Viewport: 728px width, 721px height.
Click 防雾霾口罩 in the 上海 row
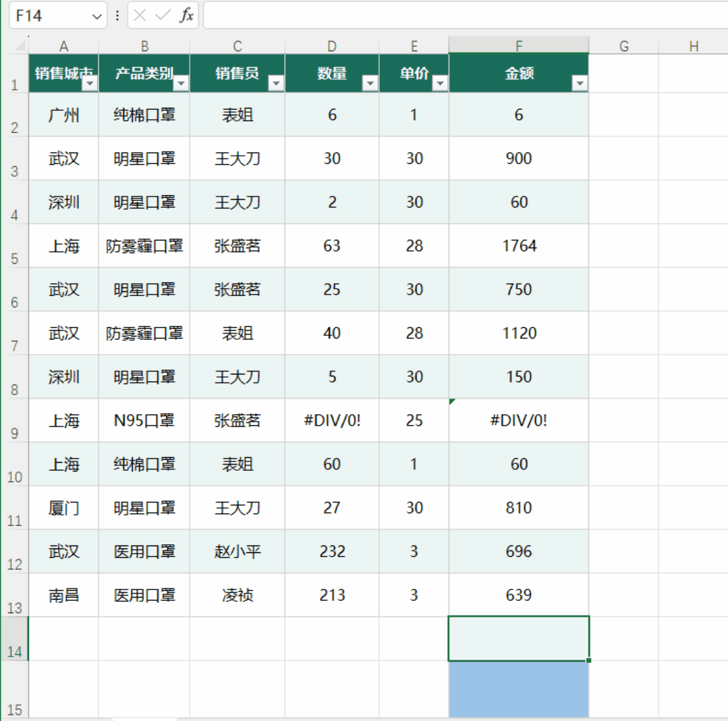tap(144, 246)
